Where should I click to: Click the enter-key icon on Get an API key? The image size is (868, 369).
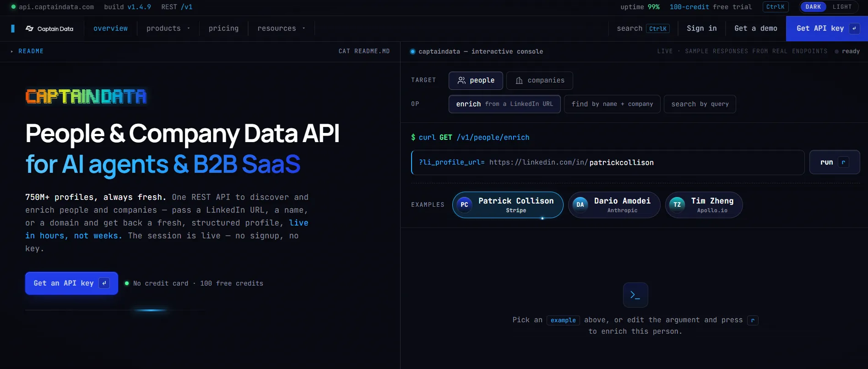point(104,283)
